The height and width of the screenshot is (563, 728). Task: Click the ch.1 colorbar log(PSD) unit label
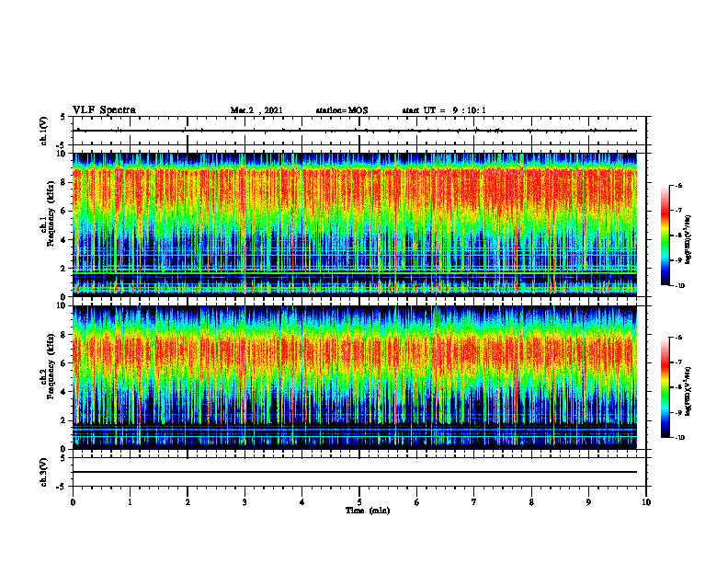[x=688, y=240]
